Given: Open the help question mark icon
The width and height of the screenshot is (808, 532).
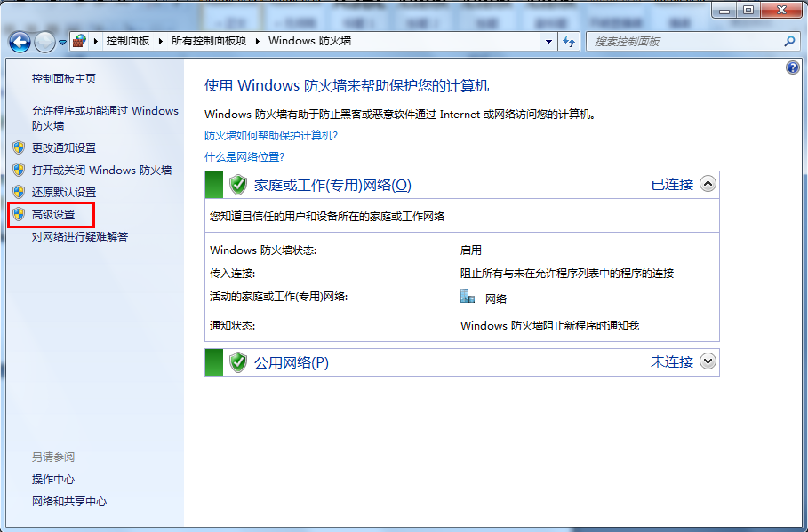Looking at the screenshot, I should tap(793, 67).
